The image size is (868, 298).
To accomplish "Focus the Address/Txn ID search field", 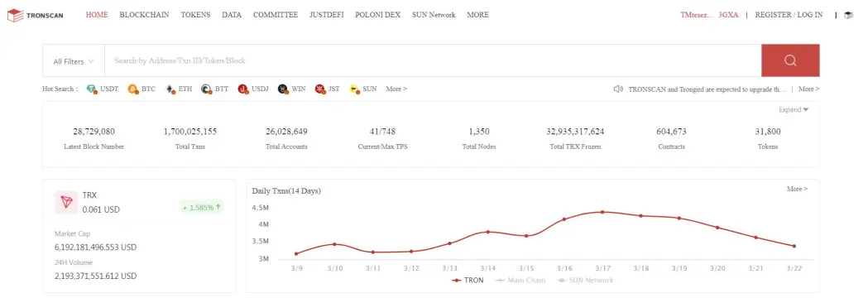I will (x=433, y=60).
